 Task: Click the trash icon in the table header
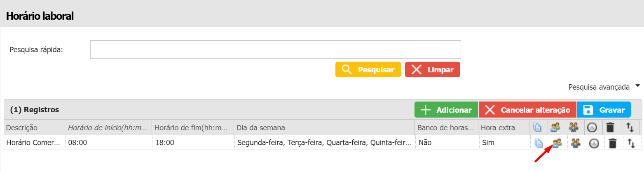click(x=610, y=127)
